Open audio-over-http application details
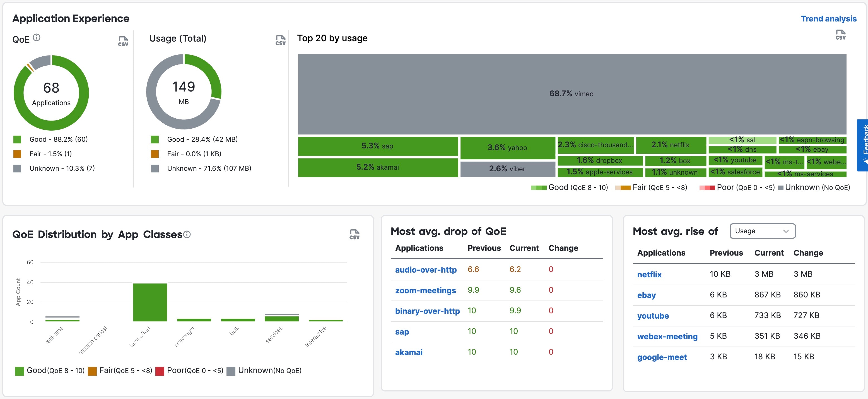This screenshot has width=868, height=399. pyautogui.click(x=426, y=270)
